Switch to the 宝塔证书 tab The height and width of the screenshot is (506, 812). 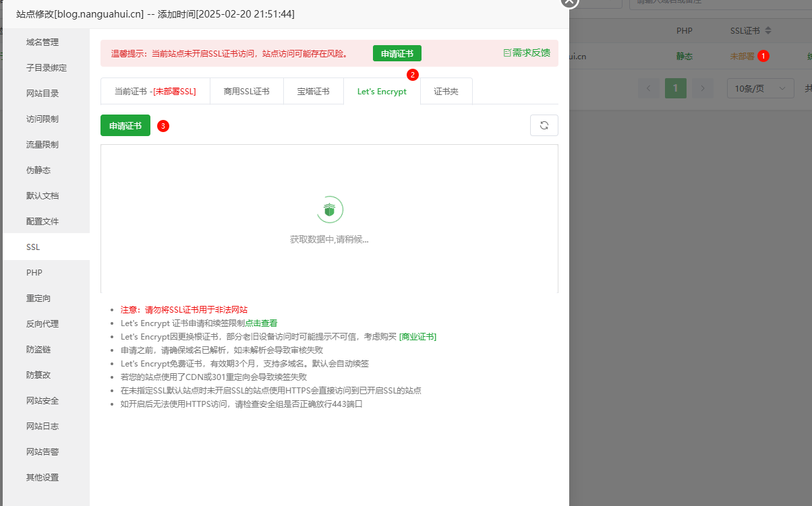click(x=313, y=92)
